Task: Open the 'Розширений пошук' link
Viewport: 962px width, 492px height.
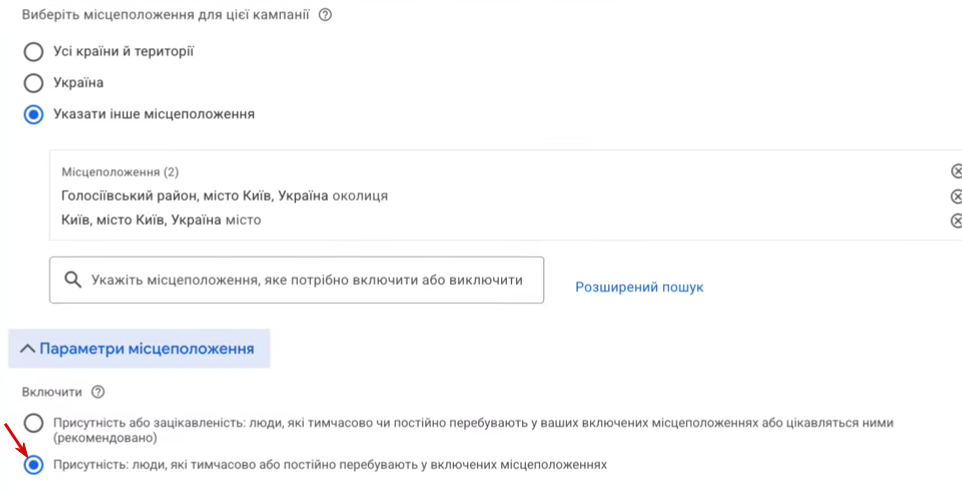Action: coord(639,287)
